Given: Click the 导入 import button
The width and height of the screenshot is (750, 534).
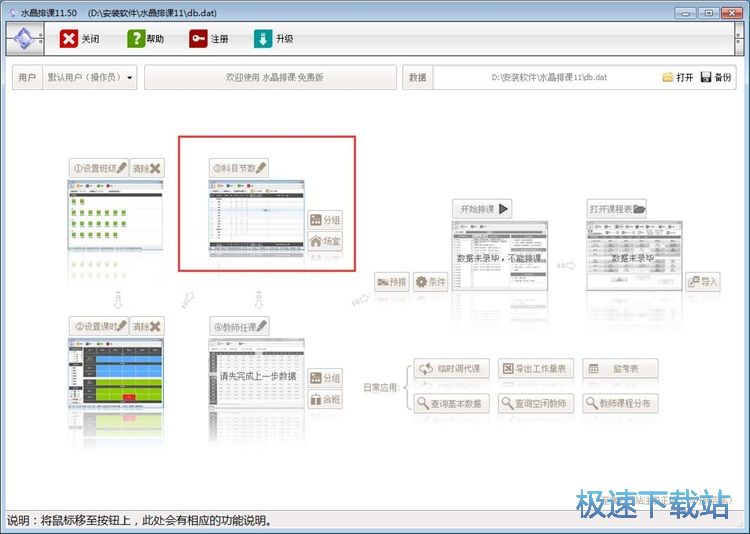Looking at the screenshot, I should click(702, 282).
